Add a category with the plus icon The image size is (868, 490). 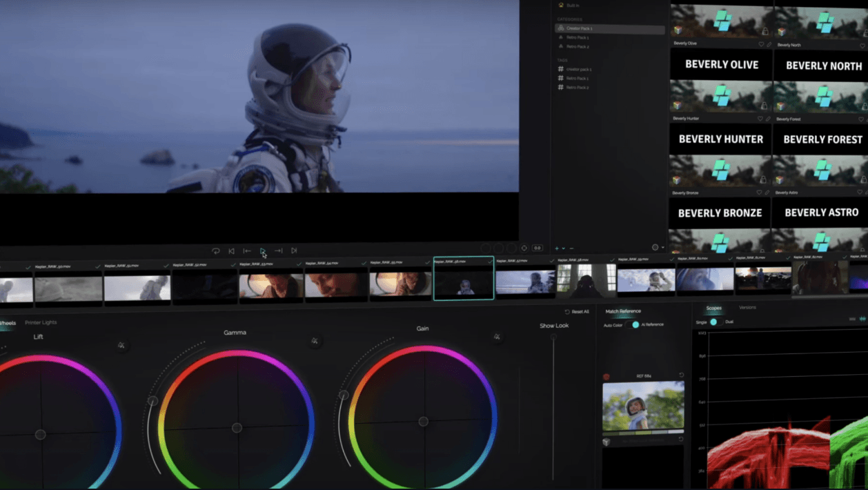(x=557, y=248)
